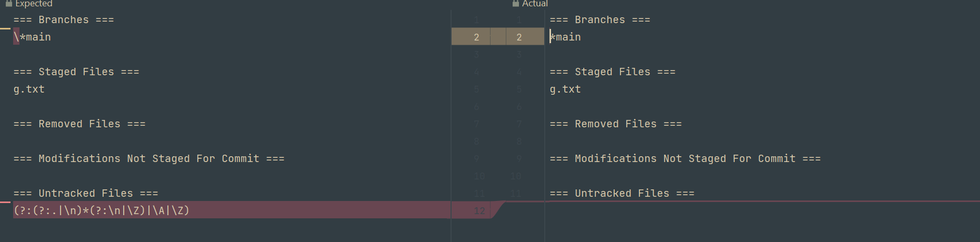This screenshot has width=980, height=242.
Task: Click the *main line in Actual pane
Action: 566,37
